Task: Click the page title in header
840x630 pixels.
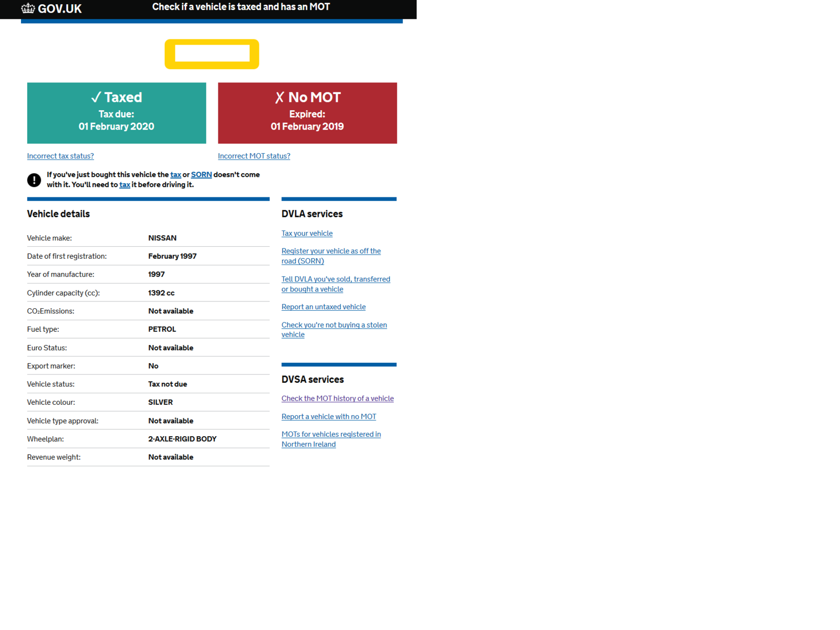Action: pyautogui.click(x=241, y=7)
